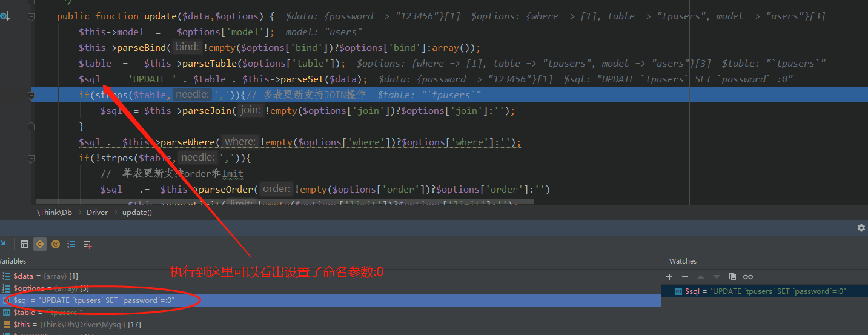868x335 pixels.
Task: Click the inline $options value on update signature line
Action: point(648,16)
